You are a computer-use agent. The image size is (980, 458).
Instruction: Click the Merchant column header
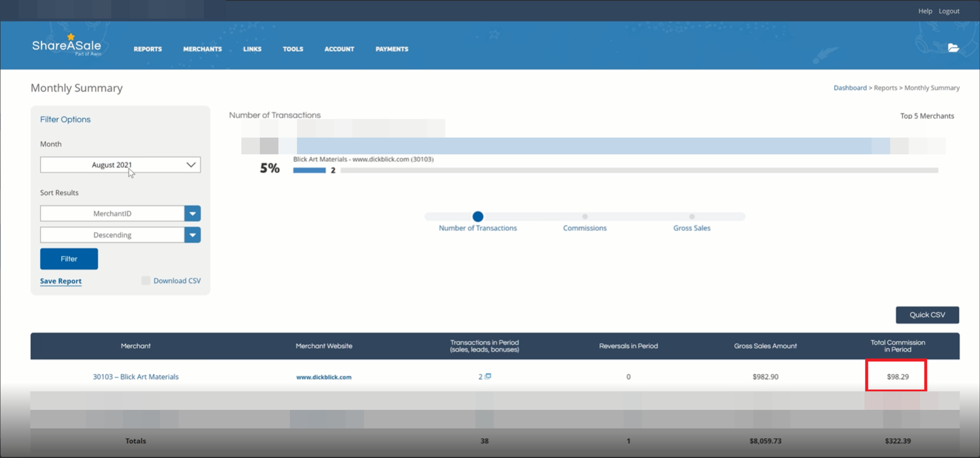click(136, 346)
